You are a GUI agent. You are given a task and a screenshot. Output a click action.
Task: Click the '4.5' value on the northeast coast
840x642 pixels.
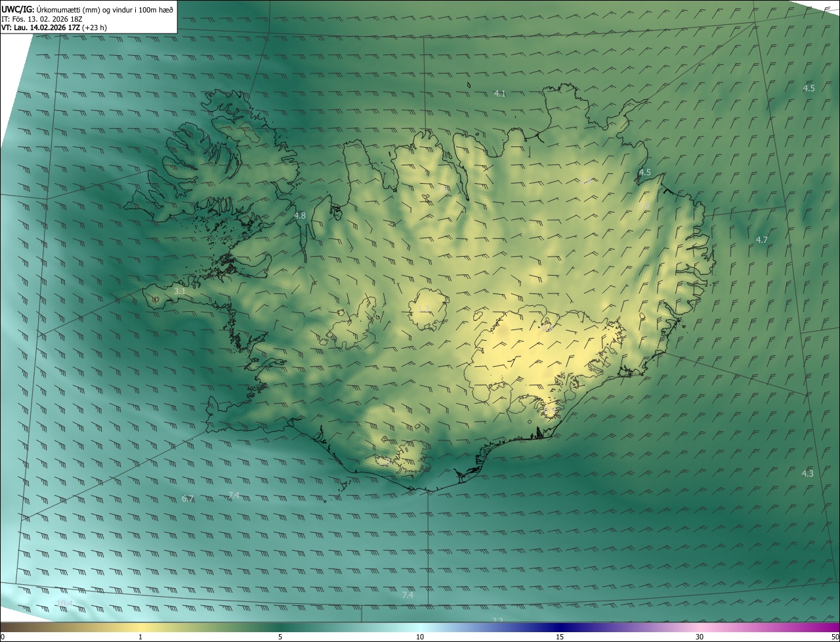point(644,173)
